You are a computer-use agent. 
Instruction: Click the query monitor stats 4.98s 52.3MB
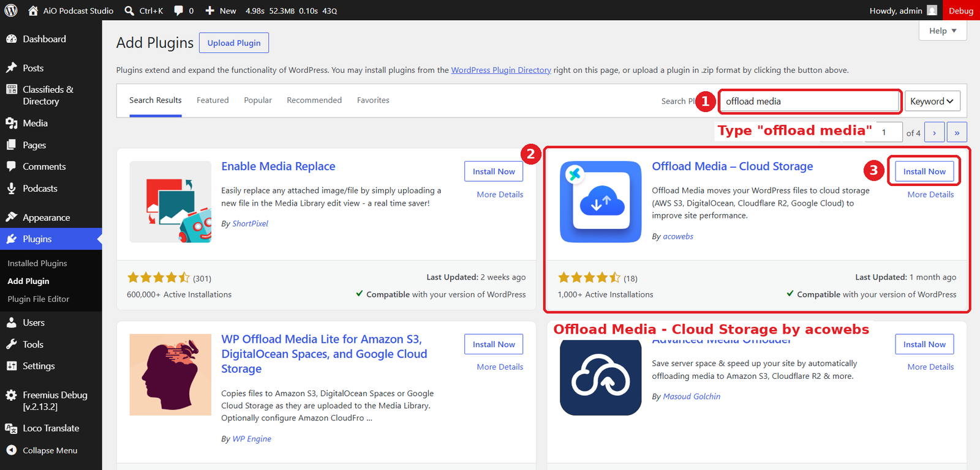click(x=292, y=10)
